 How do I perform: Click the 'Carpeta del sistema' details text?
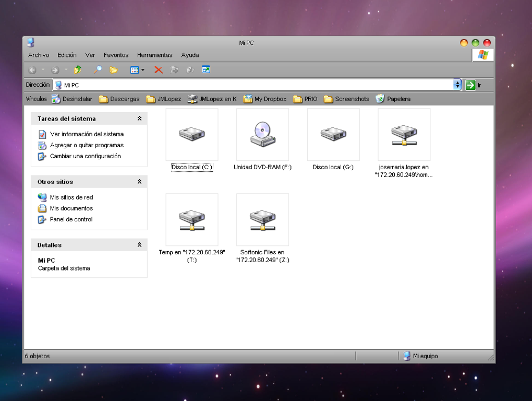coord(64,268)
